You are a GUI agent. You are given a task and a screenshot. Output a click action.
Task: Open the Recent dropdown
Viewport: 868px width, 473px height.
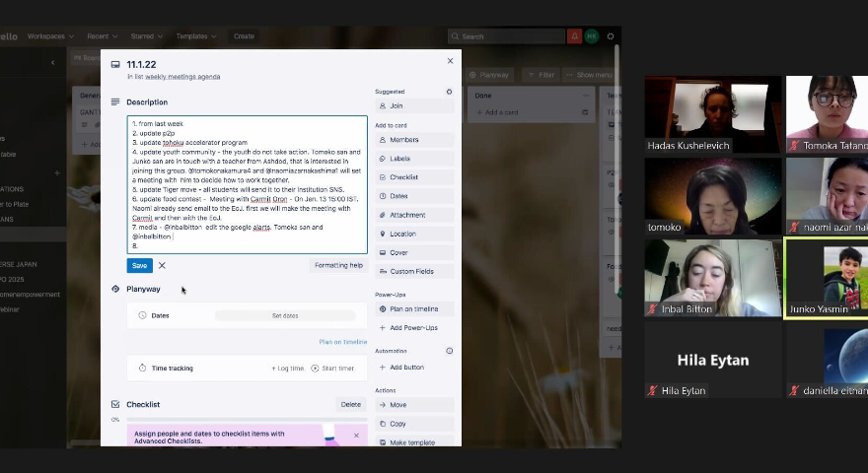click(103, 36)
